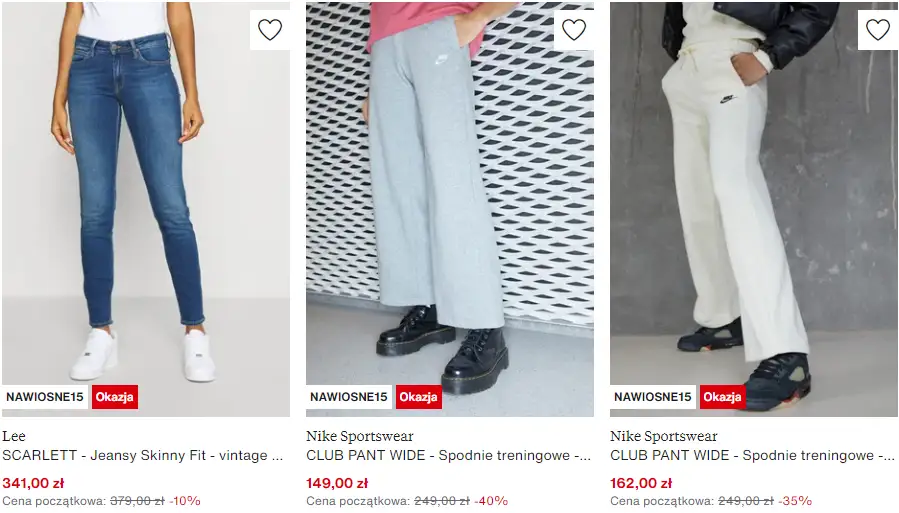The height and width of the screenshot is (513, 899).
Task: Select NAWIOSNE15 promo label on cream pants
Action: [652, 397]
